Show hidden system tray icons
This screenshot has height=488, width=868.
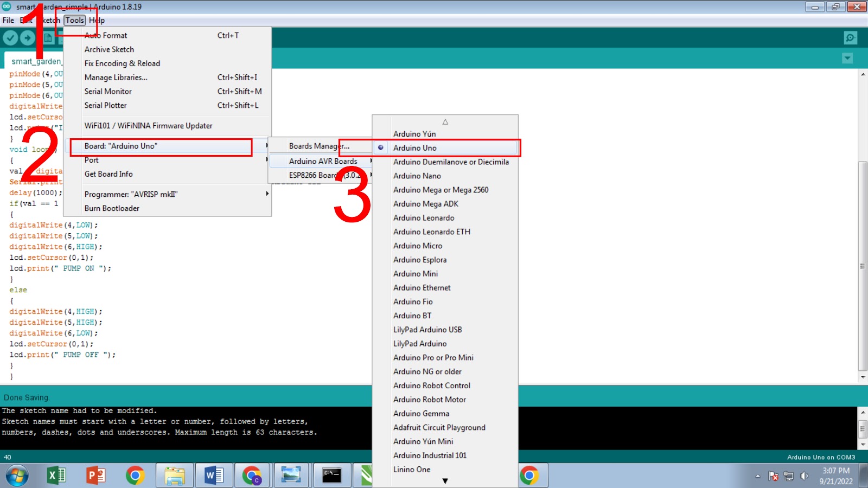[x=758, y=476]
